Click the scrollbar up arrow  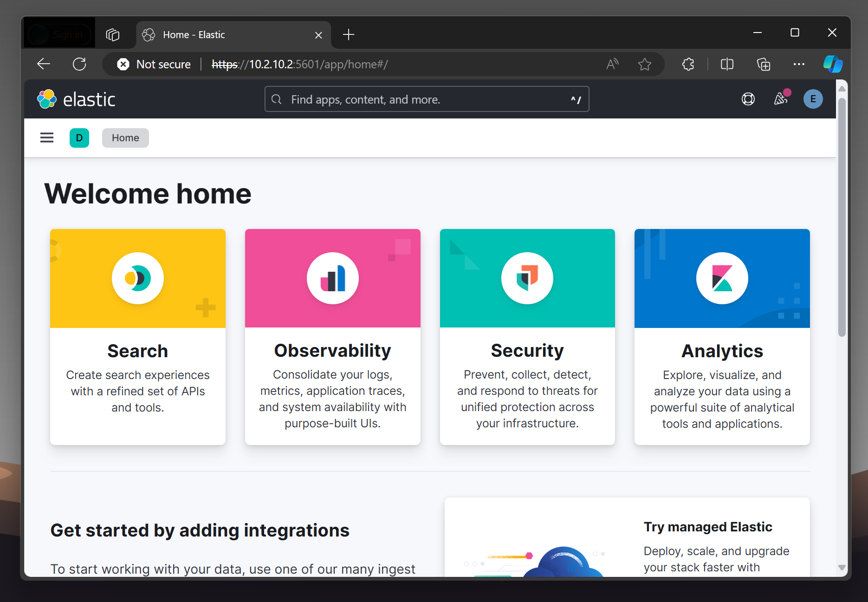coord(842,88)
